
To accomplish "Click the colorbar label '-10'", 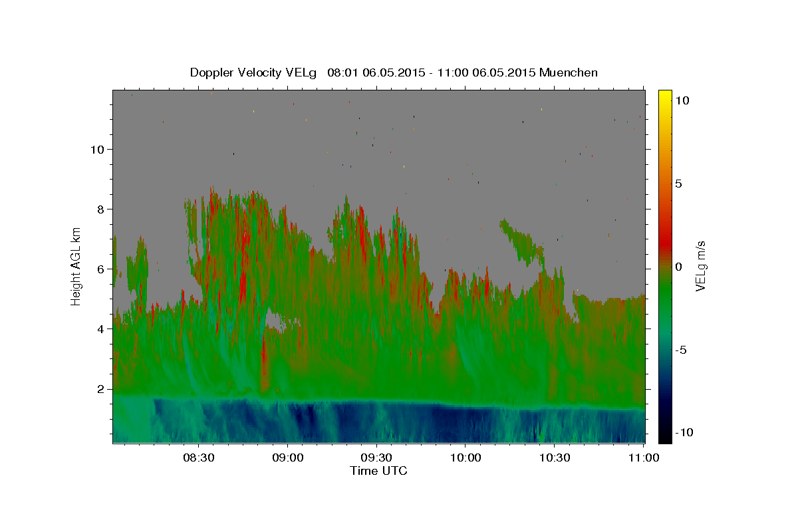I will pos(684,433).
